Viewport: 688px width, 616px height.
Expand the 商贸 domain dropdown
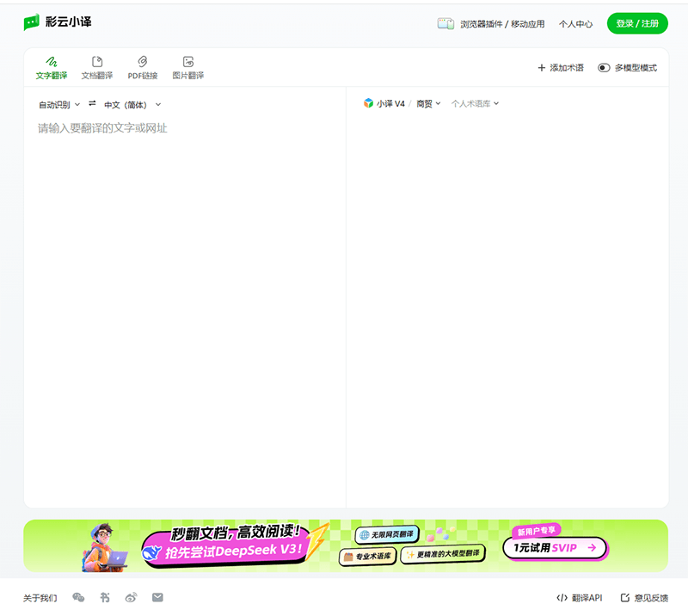428,103
